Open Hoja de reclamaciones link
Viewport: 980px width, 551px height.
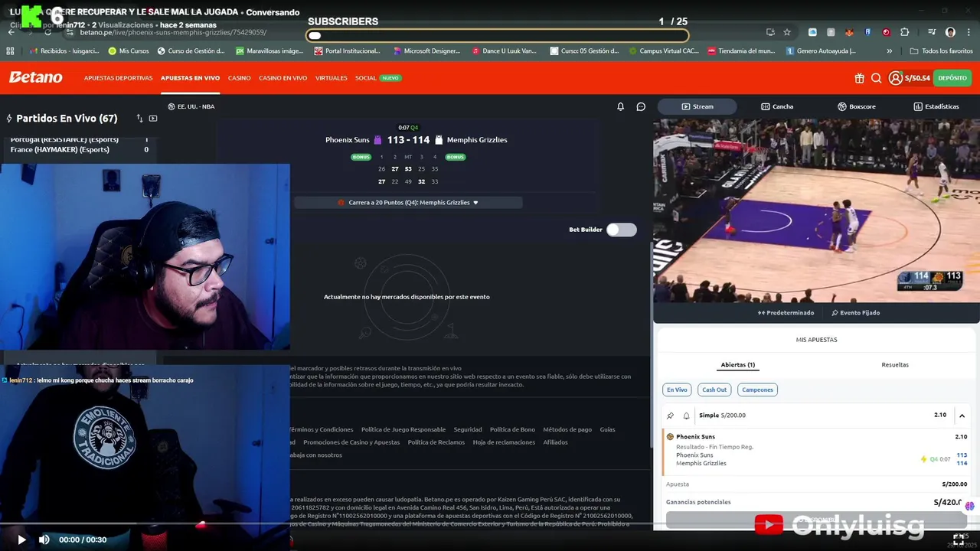click(504, 442)
